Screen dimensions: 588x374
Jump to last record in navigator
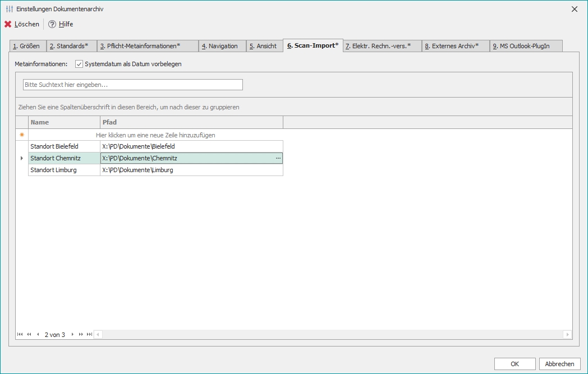pos(89,334)
